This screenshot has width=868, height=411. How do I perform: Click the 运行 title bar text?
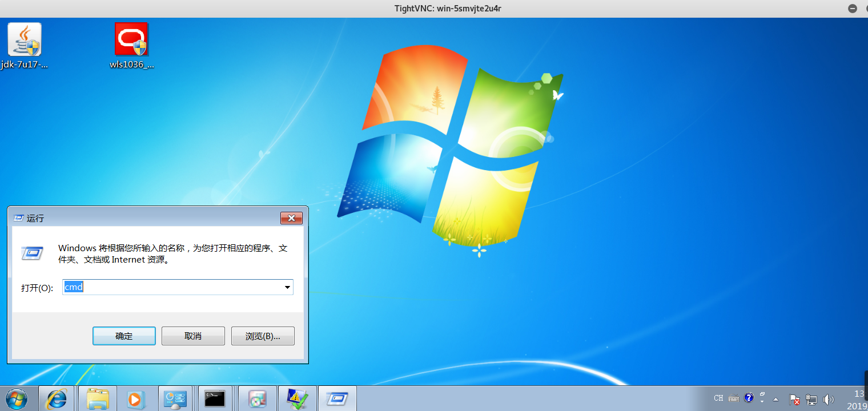coord(35,218)
